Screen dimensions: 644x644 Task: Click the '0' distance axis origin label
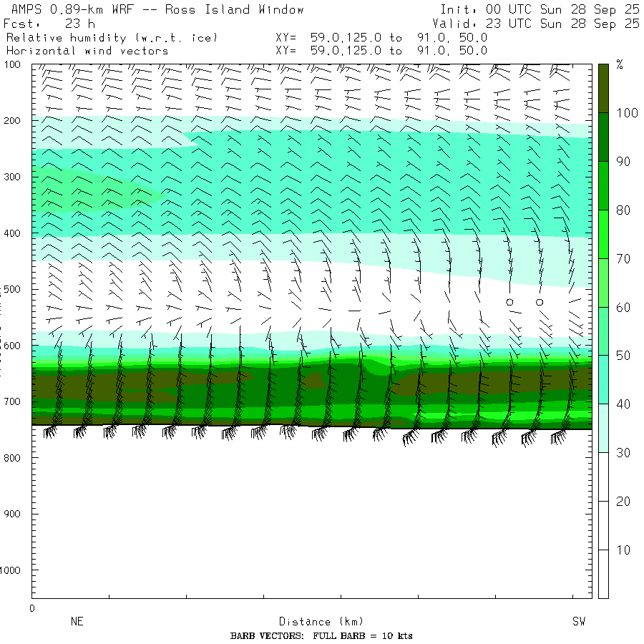(x=32, y=608)
